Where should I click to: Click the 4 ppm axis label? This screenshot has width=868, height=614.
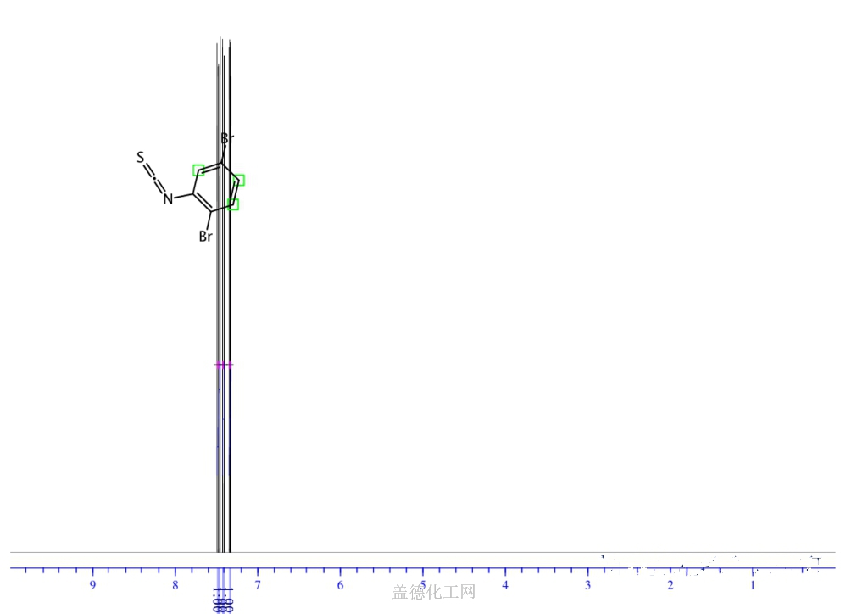505,585
